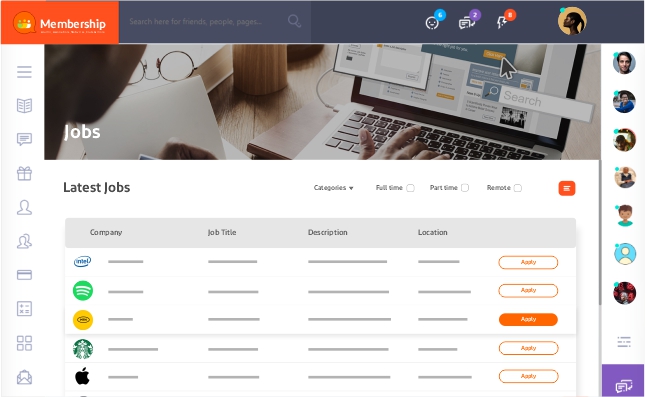Expand the Categories dropdown
This screenshot has width=645, height=397.
pyautogui.click(x=334, y=188)
